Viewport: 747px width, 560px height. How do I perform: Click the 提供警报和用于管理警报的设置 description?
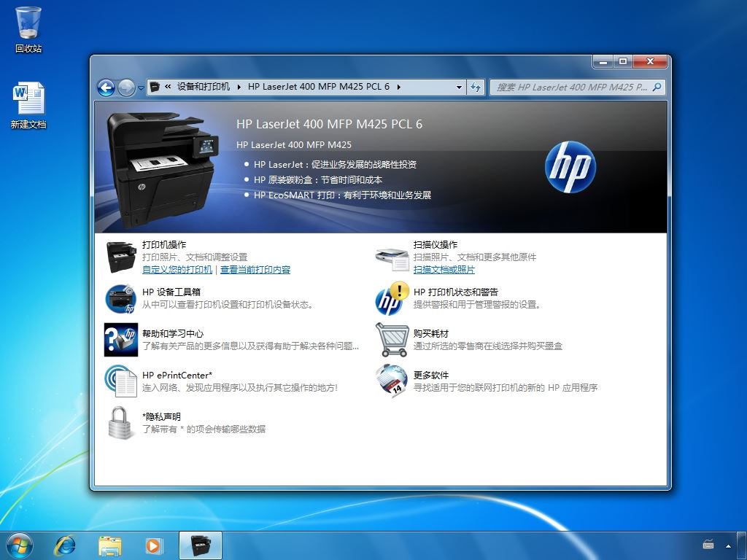(x=477, y=305)
